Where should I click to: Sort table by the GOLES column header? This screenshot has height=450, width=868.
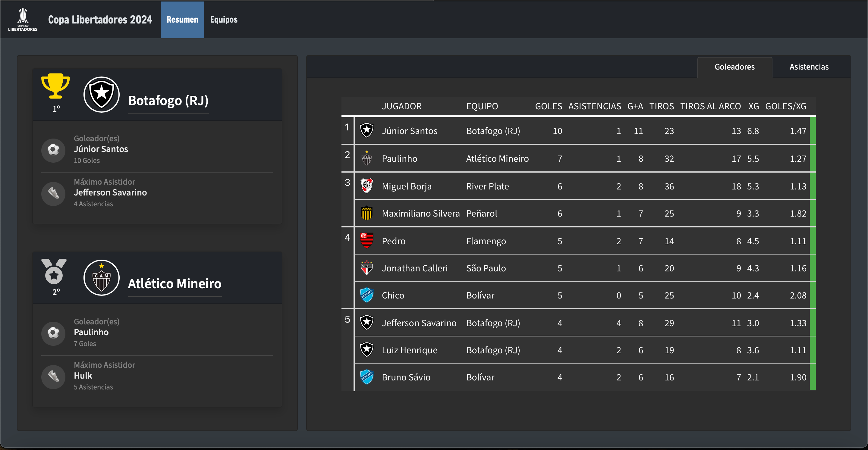point(549,106)
